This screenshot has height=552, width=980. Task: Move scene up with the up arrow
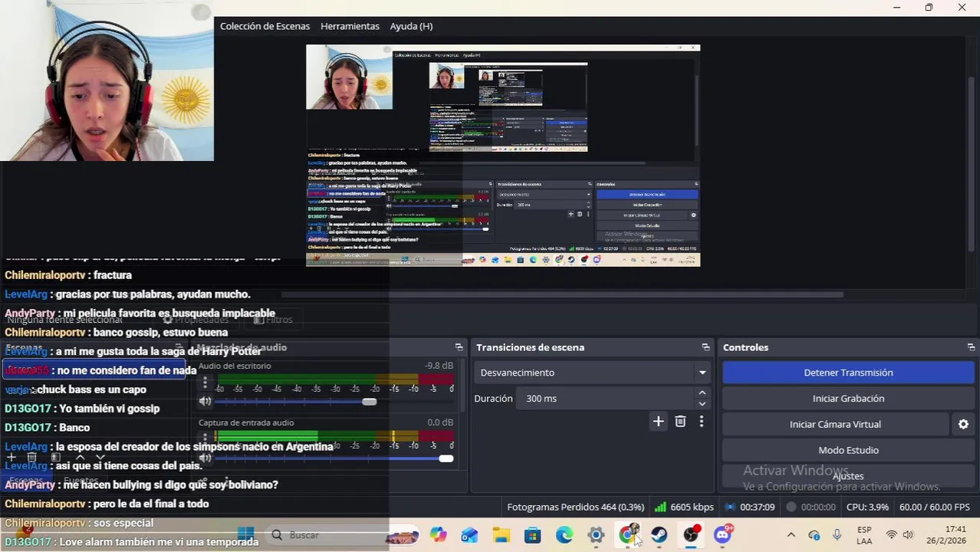point(80,458)
